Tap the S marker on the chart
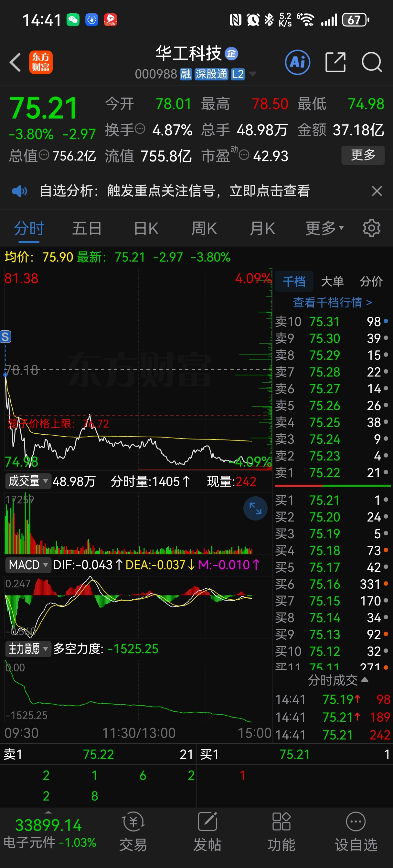The image size is (393, 868). [5, 336]
